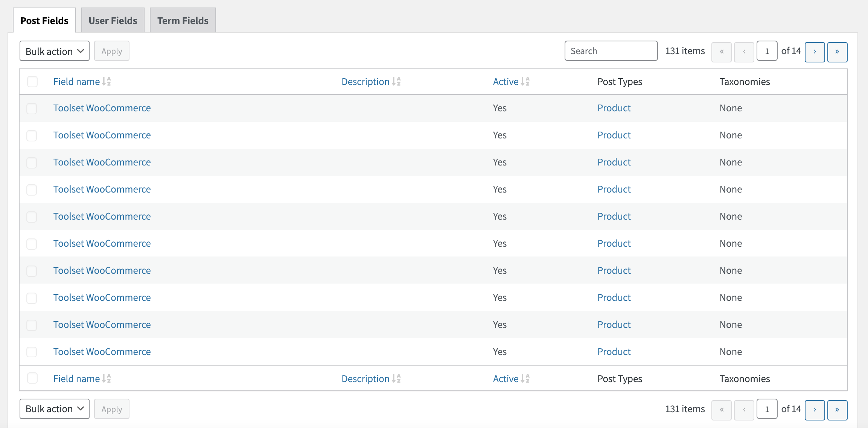
Task: Click the upper first-page double arrow
Action: tap(722, 52)
